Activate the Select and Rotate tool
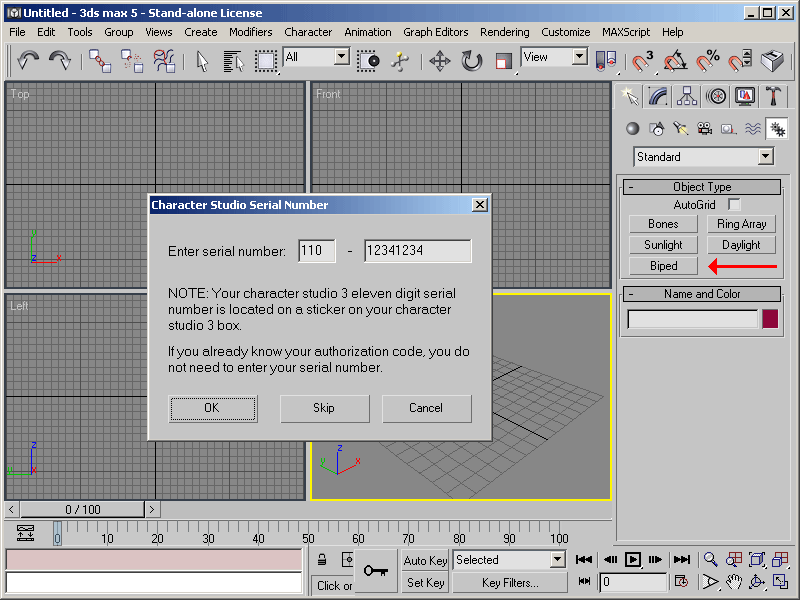Image resolution: width=800 pixels, height=600 pixels. pos(472,61)
